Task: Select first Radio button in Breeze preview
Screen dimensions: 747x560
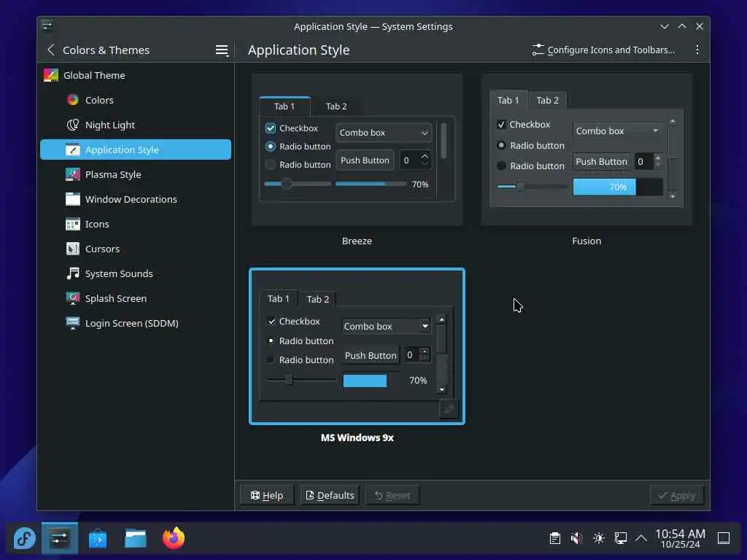Action: [x=270, y=146]
